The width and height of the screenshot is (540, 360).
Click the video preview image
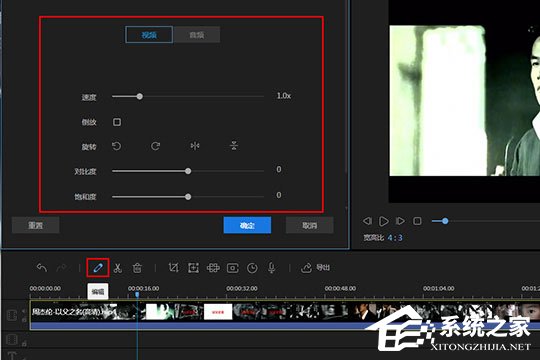465,101
